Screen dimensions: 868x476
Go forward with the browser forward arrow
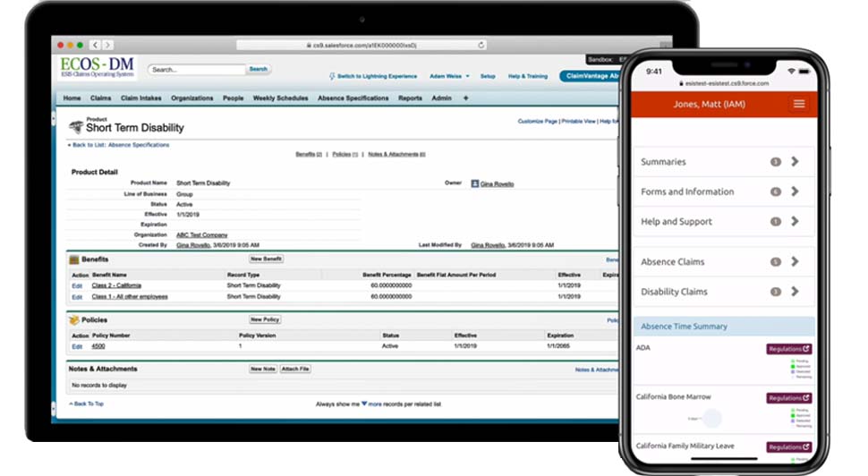point(107,45)
